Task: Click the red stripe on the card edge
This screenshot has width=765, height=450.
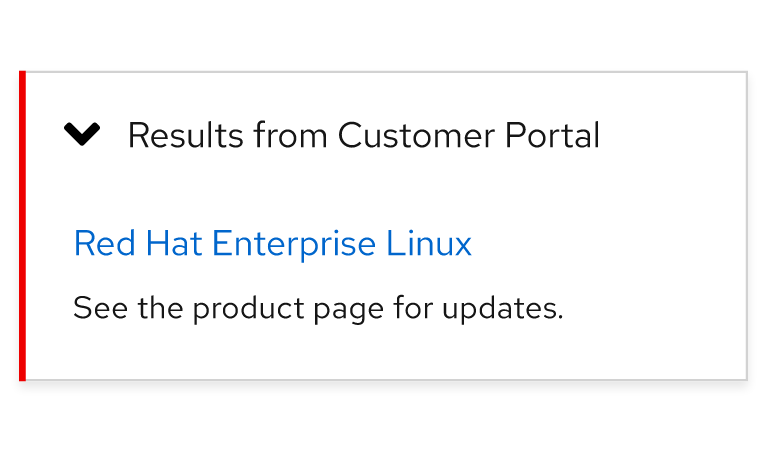Action: click(x=22, y=226)
